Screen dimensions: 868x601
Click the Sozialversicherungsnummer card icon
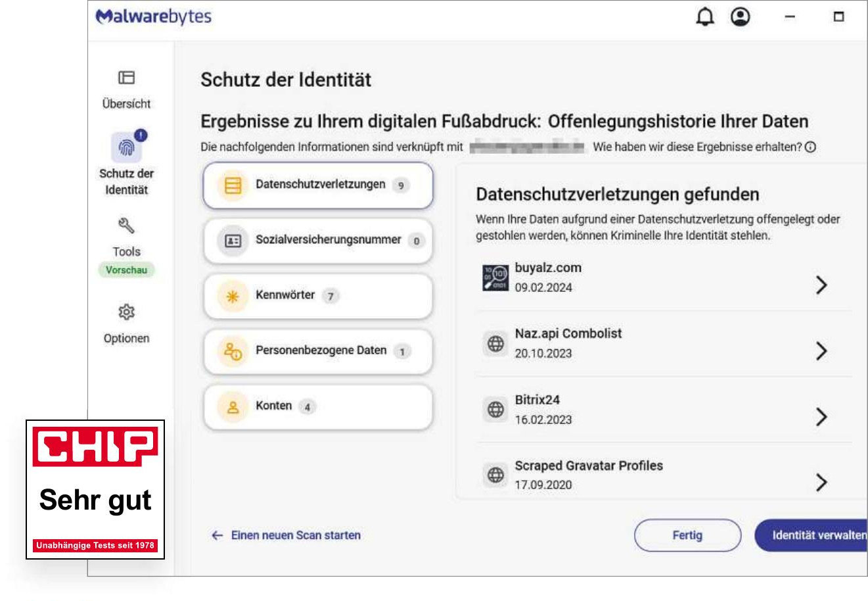(x=233, y=241)
